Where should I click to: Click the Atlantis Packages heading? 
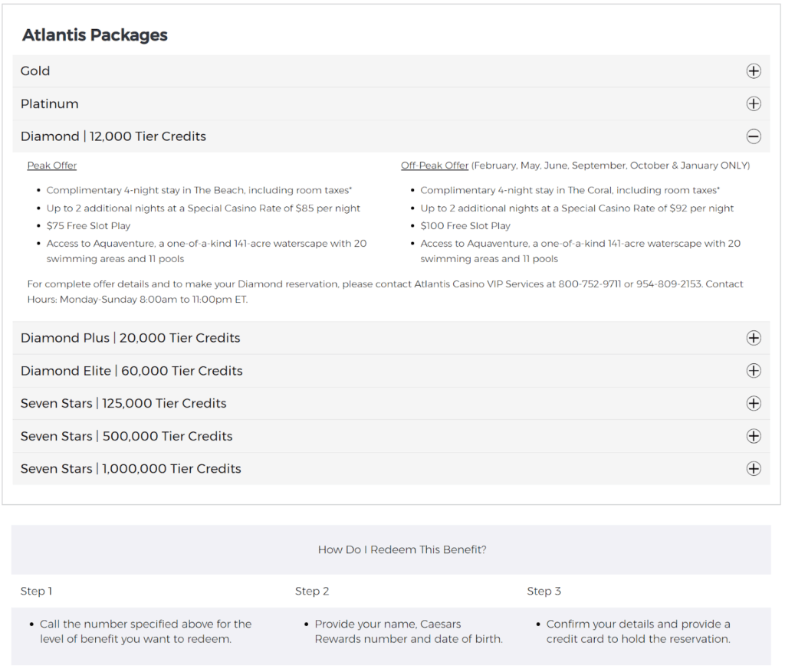[x=94, y=35]
